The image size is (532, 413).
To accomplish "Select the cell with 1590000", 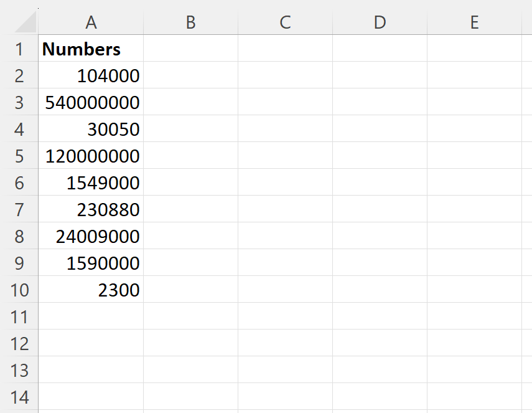I will coord(91,263).
